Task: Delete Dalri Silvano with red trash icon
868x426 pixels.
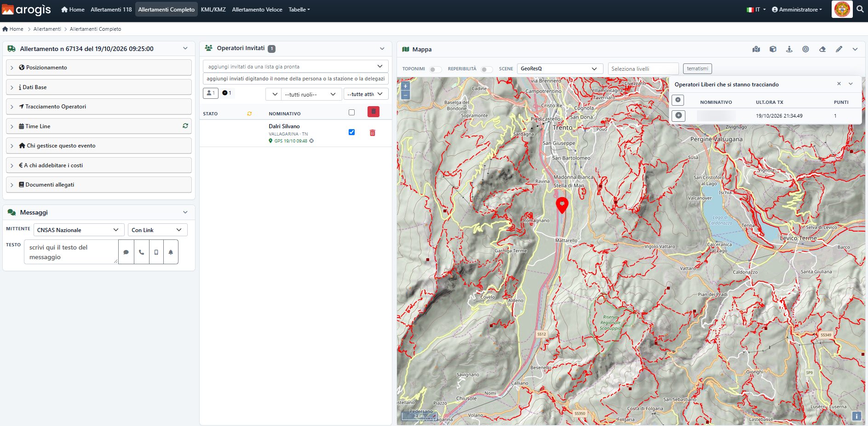Action: (373, 133)
